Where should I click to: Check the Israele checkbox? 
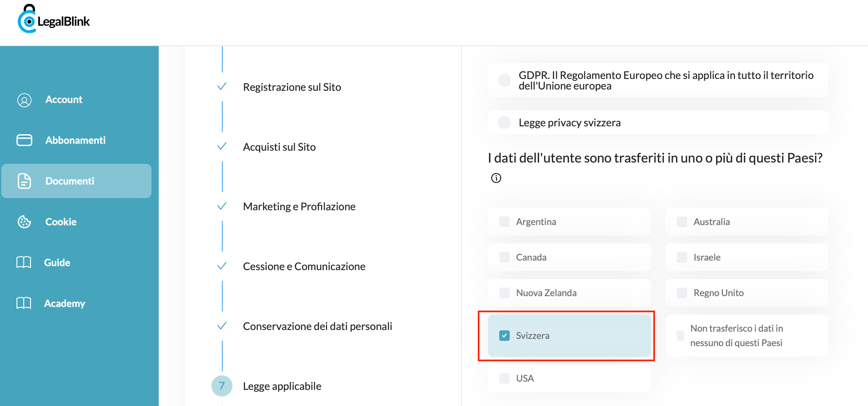[682, 257]
